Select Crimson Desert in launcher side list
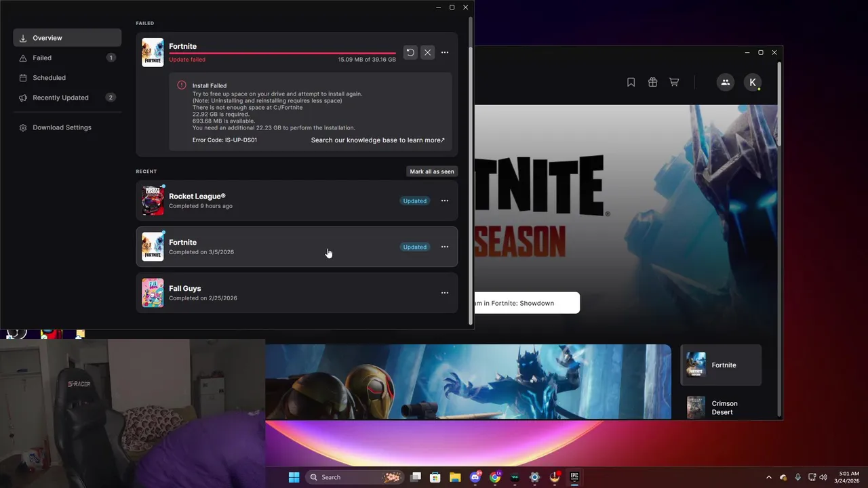The height and width of the screenshot is (488, 868). [x=721, y=407]
